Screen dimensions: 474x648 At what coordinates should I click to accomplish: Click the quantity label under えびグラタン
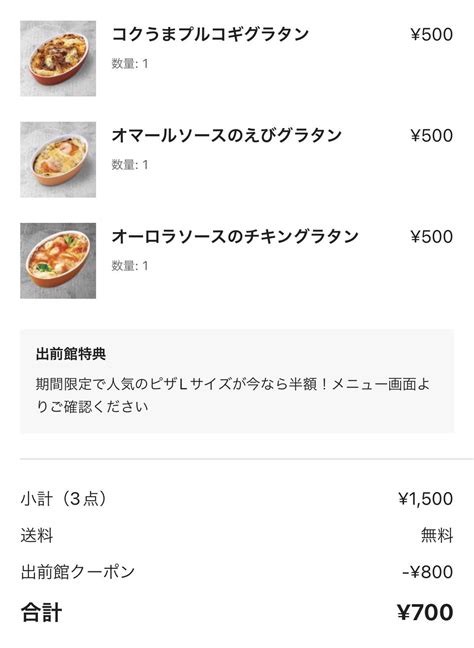(x=130, y=165)
